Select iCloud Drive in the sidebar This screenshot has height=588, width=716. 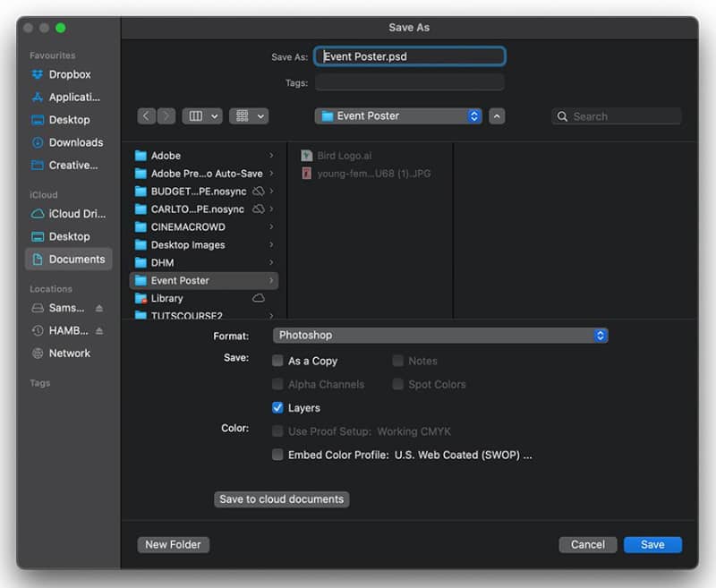coord(68,214)
